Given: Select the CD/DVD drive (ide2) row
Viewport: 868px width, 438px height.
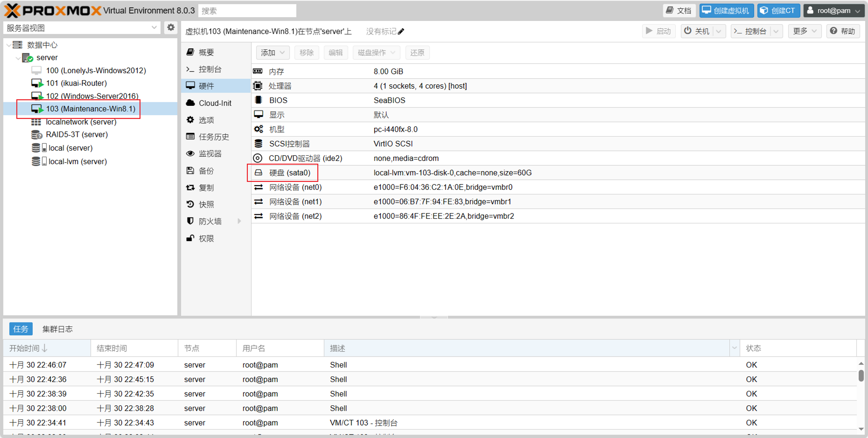Looking at the screenshot, I should tap(305, 158).
